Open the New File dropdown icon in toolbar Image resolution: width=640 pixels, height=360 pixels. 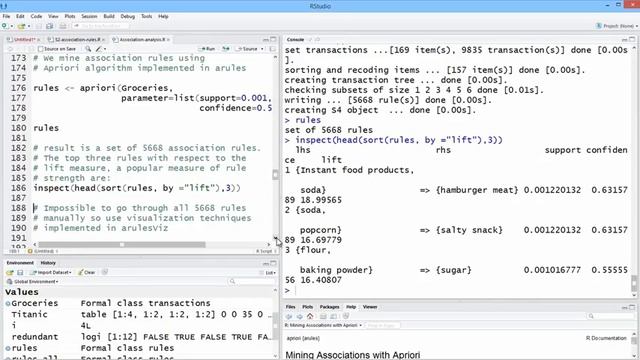6,26
